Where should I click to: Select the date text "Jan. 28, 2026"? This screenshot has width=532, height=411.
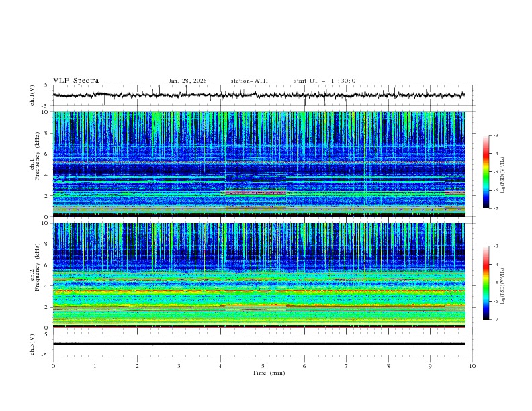tap(187, 81)
